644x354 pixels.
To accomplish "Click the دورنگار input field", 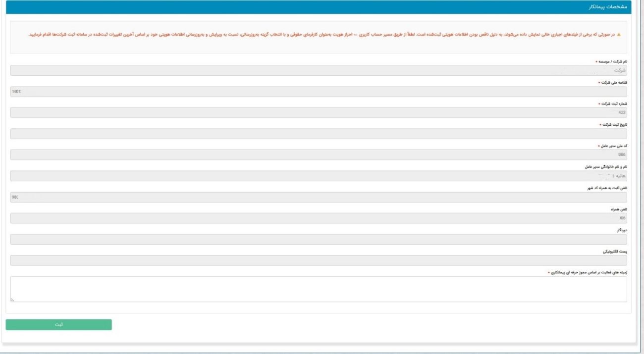I will coord(319,239).
